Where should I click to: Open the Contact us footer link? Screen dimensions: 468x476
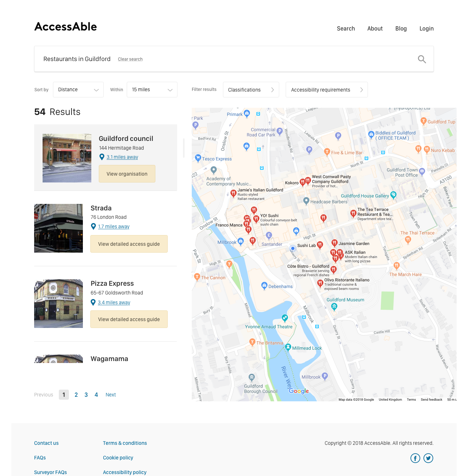coord(46,443)
